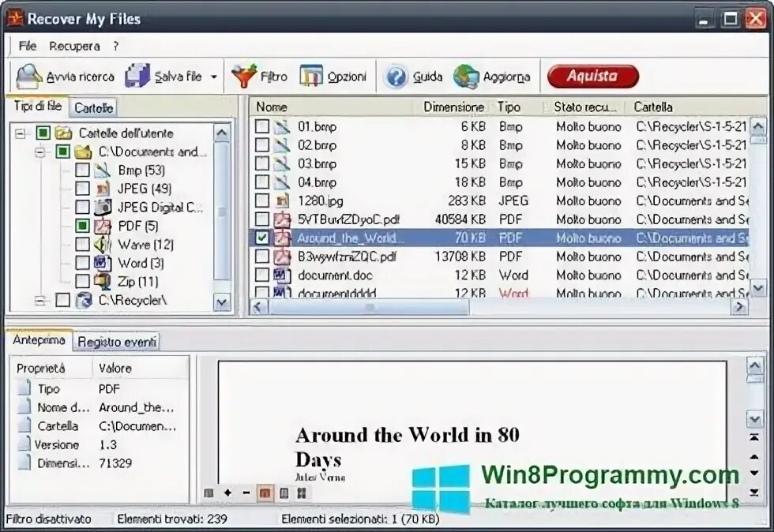Screen dimensions: 774x532
Task: Click the JPEG (49) file type icon
Action: click(x=102, y=189)
